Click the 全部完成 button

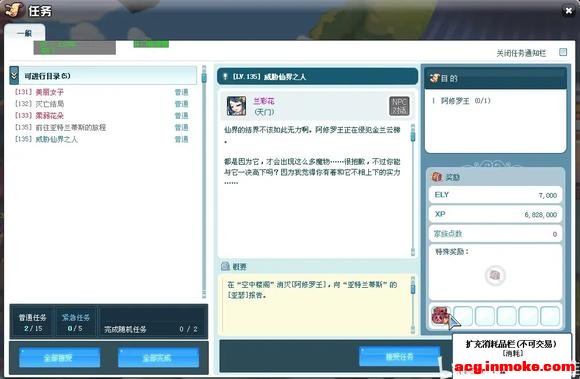point(158,358)
